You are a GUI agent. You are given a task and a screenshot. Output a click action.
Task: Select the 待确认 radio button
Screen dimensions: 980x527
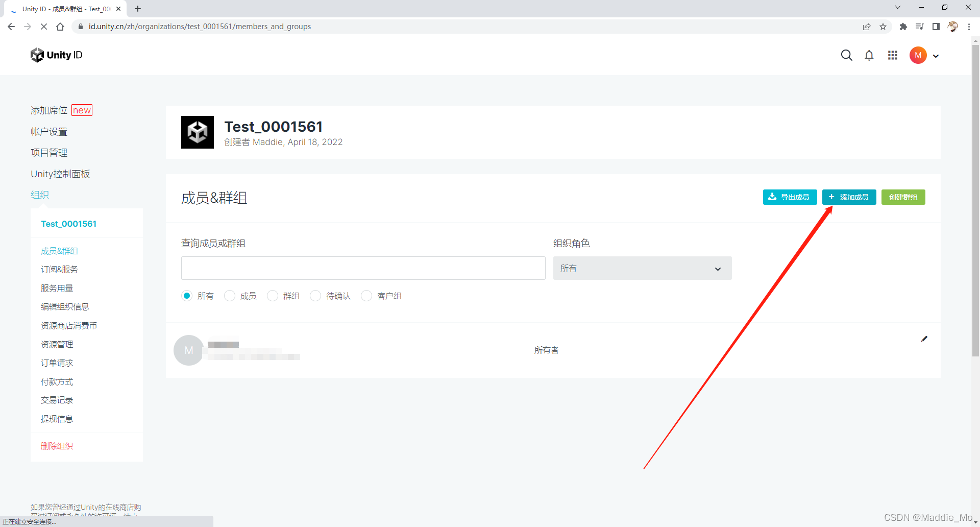315,296
